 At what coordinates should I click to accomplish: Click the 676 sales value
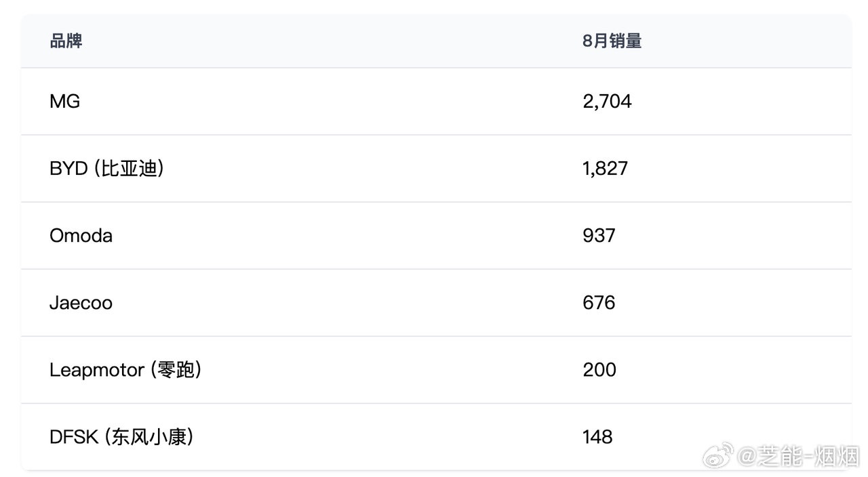(599, 303)
